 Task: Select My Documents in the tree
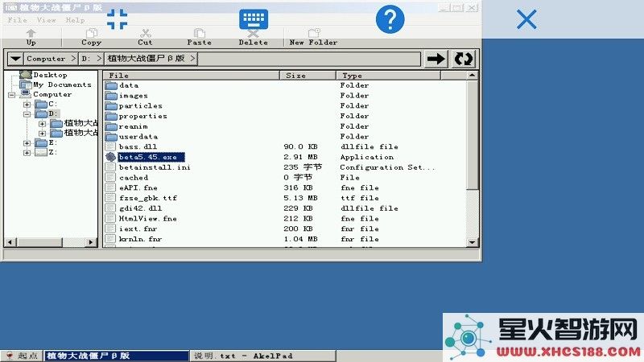62,84
